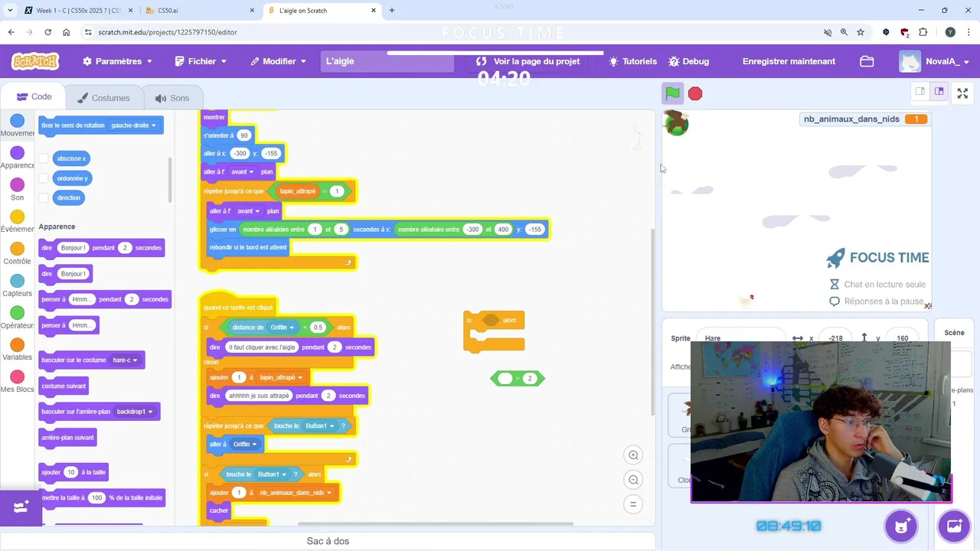
Task: Click the red stop sign button
Action: (x=695, y=93)
